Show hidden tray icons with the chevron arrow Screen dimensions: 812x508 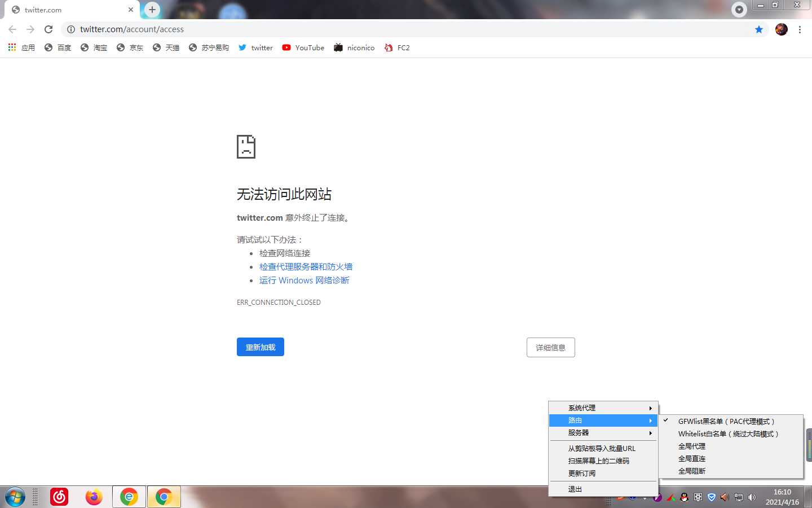(x=645, y=498)
